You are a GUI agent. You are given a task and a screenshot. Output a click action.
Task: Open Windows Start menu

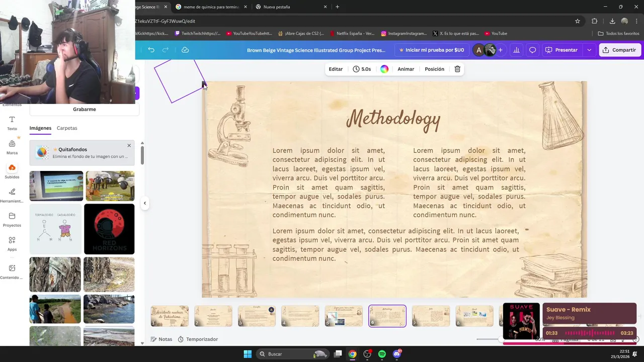(248, 354)
